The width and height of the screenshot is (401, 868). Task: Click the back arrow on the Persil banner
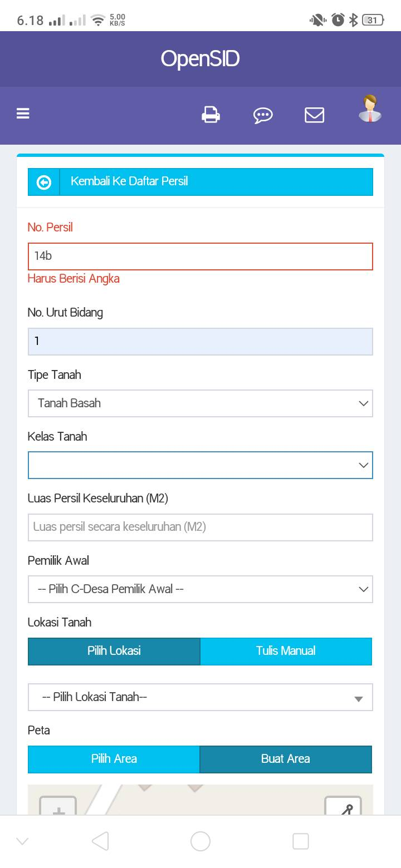point(43,181)
